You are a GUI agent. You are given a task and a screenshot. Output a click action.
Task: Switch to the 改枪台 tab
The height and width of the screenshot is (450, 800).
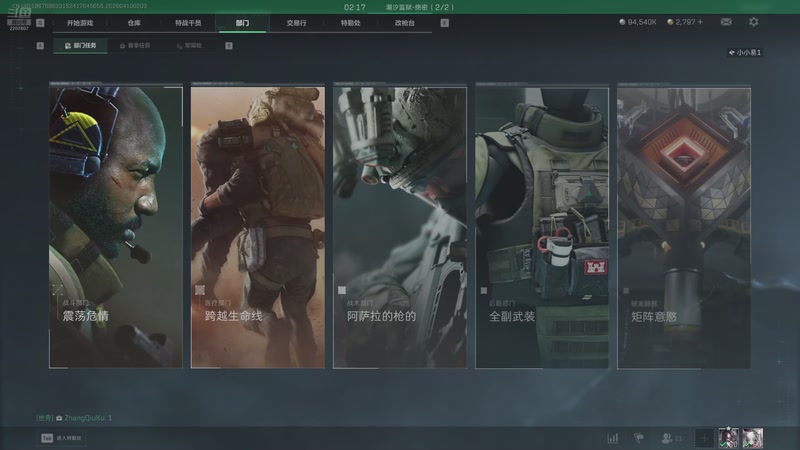405,23
